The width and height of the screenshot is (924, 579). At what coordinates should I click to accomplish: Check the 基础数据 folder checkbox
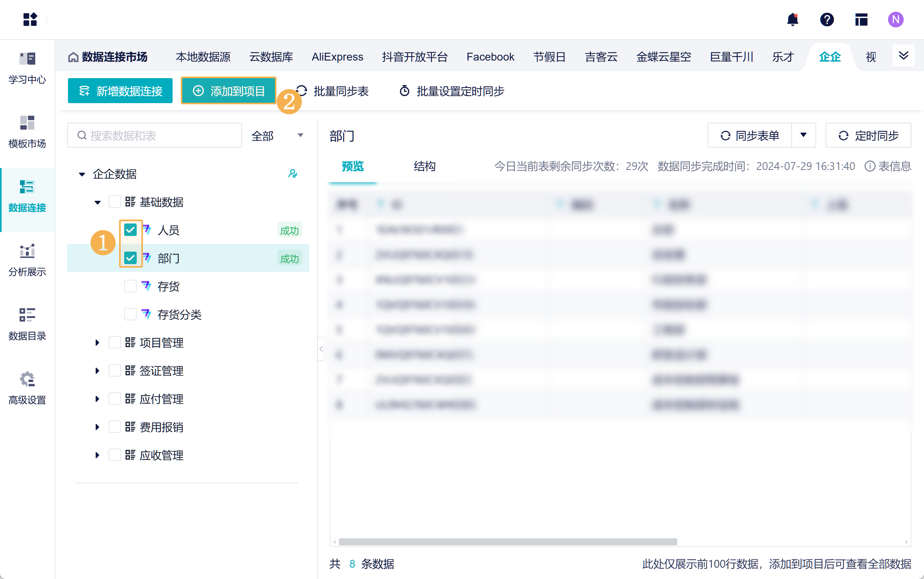pos(114,202)
